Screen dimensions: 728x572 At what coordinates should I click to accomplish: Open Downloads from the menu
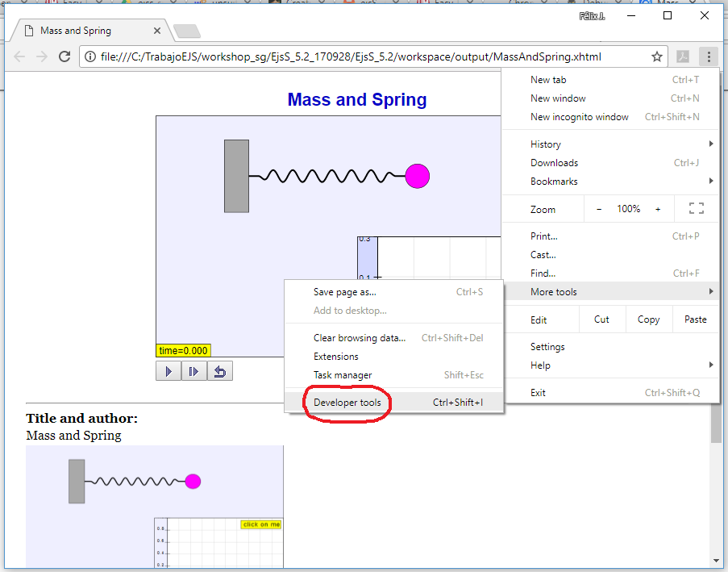point(610,163)
